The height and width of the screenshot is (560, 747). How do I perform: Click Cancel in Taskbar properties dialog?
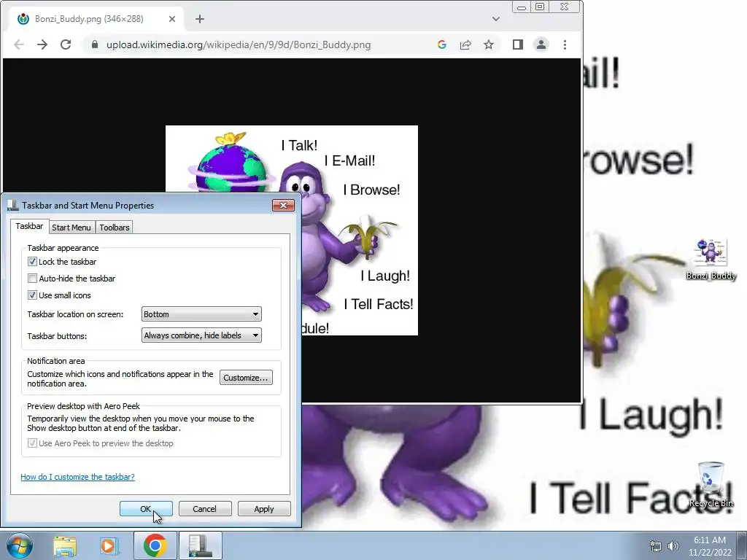tap(205, 508)
